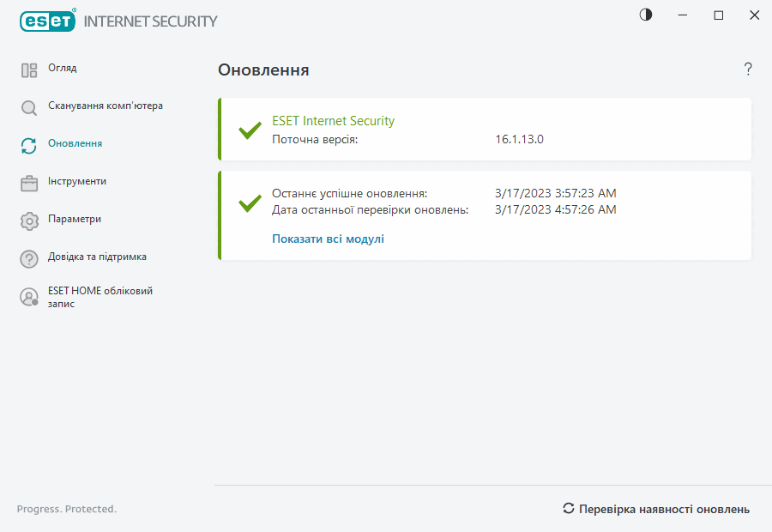This screenshot has height=532, width=772.
Task: Open ESET HOME обліковий запис
Action: [100, 297]
